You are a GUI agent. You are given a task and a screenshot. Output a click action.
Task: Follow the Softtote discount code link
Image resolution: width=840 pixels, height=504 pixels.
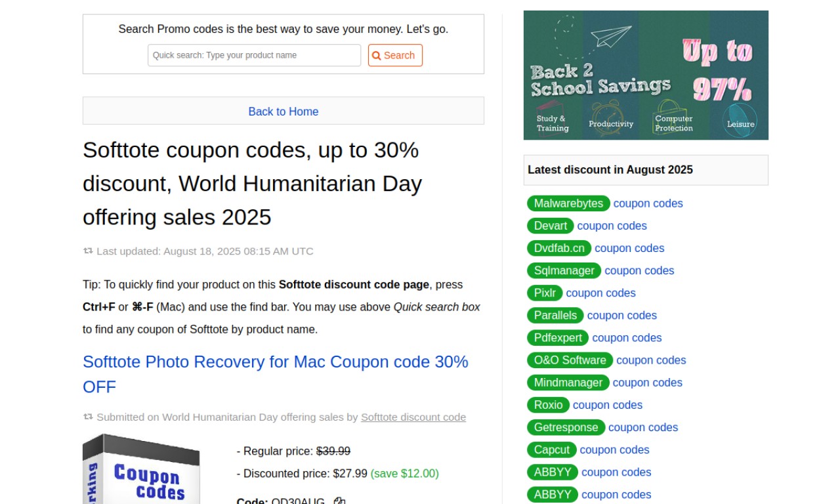[x=413, y=417]
